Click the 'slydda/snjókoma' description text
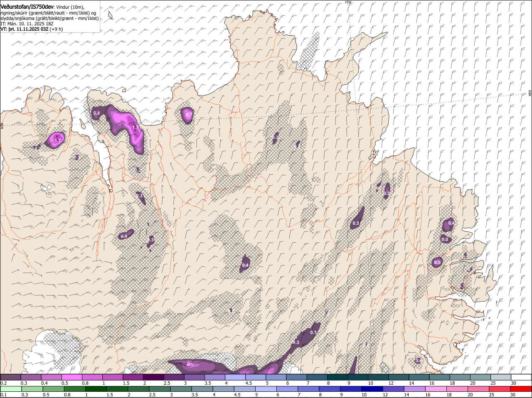This screenshot has height=398, width=532. [17, 18]
